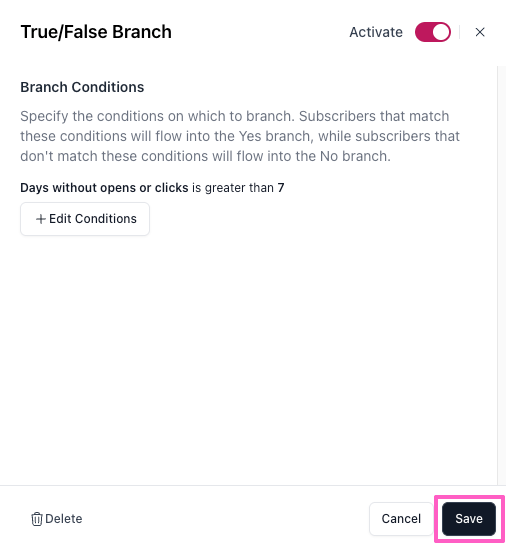This screenshot has width=506, height=547.
Task: Open the Edit Conditions editor
Action: (85, 219)
